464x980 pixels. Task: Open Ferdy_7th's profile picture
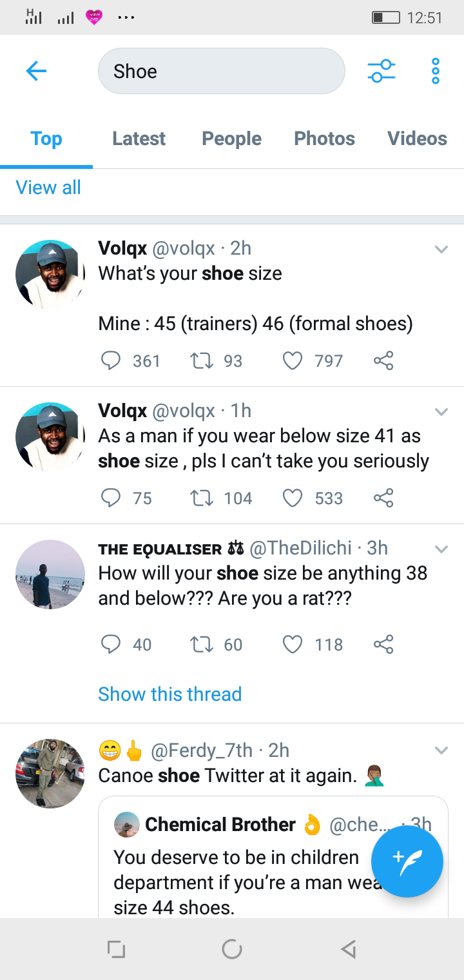click(x=50, y=774)
